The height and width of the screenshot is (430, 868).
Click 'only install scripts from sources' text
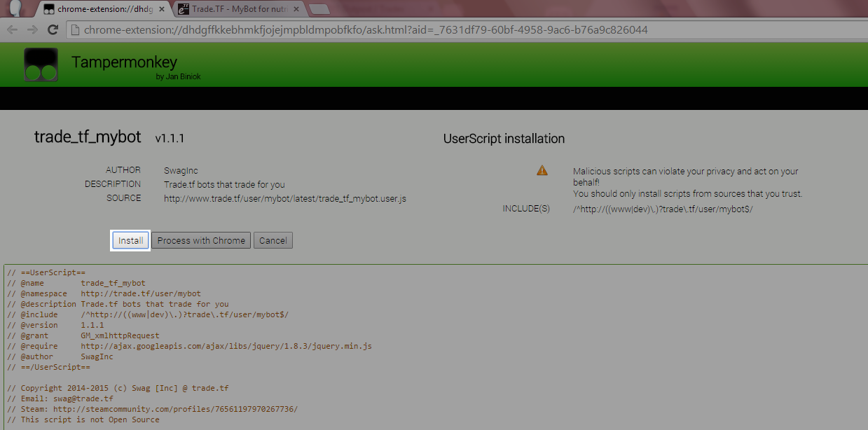[687, 194]
